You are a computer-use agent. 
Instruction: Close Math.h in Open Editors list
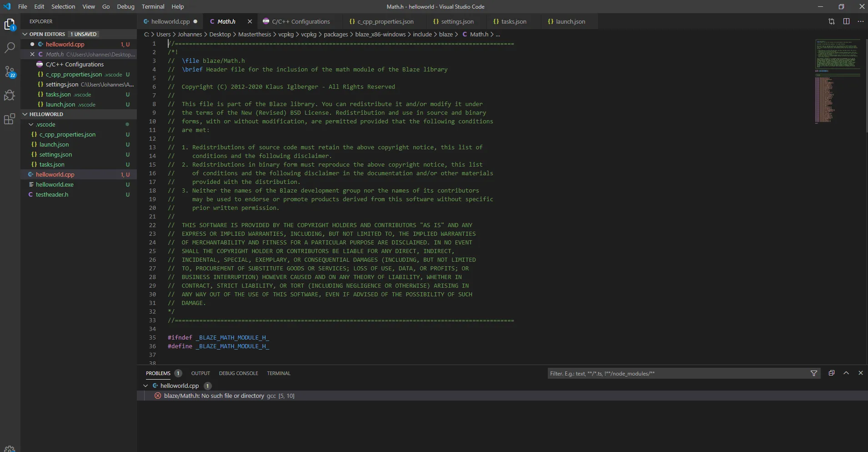click(x=32, y=54)
